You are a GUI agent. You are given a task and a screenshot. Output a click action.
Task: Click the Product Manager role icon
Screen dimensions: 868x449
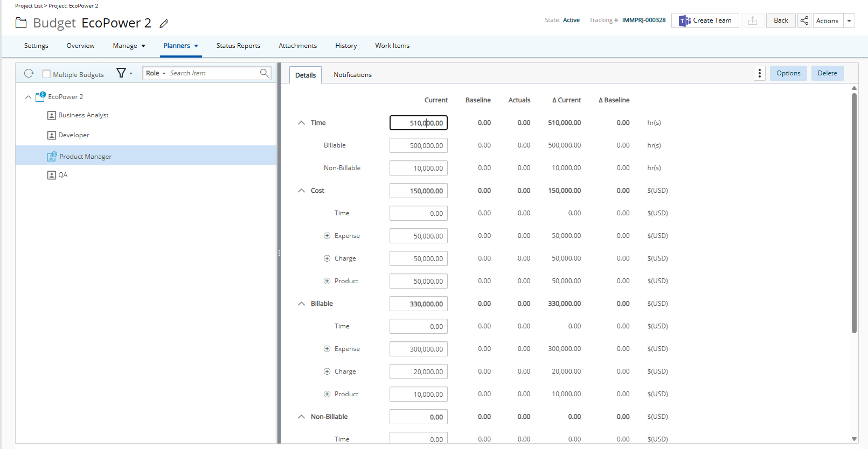point(52,156)
